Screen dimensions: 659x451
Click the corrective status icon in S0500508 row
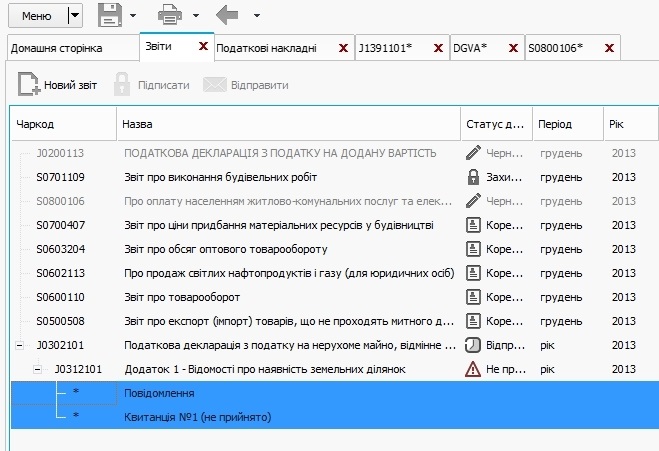point(473,321)
